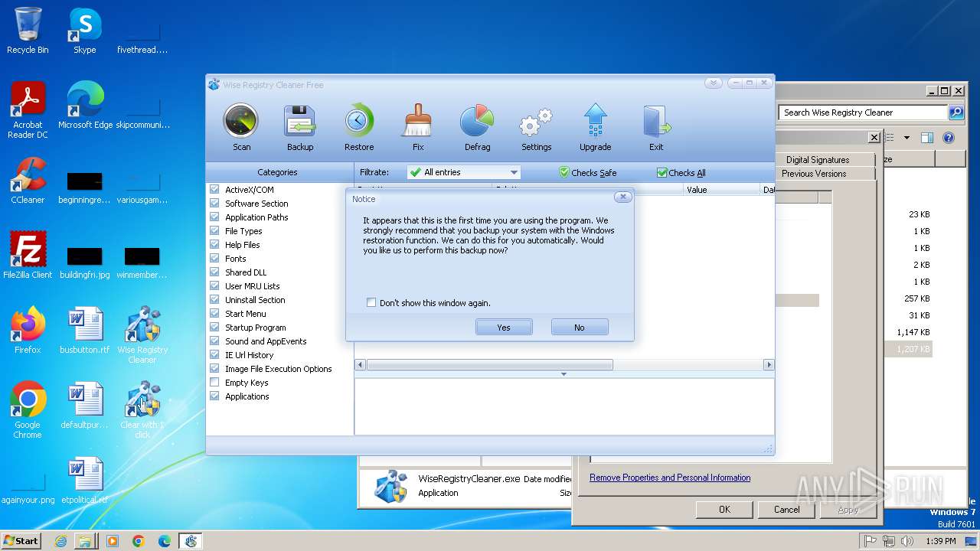Toggle Image File Execution Options checkbox
Screen dimensions: 980x551
click(214, 369)
